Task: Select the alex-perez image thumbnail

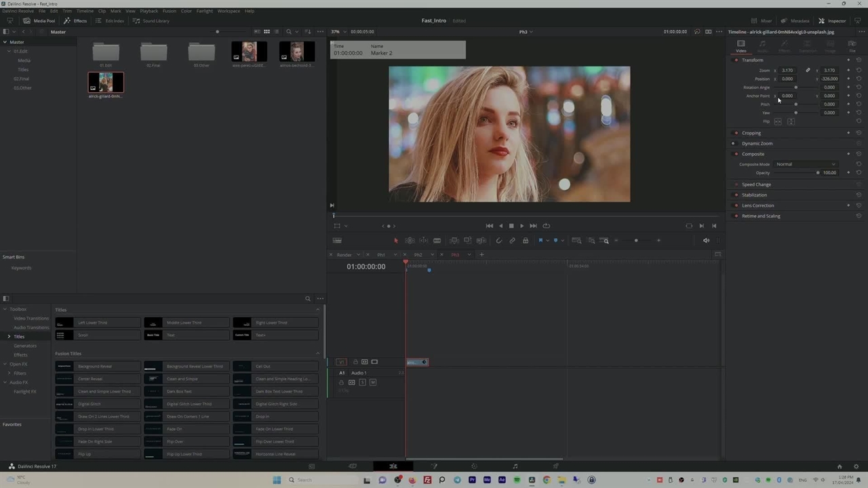Action: [249, 52]
